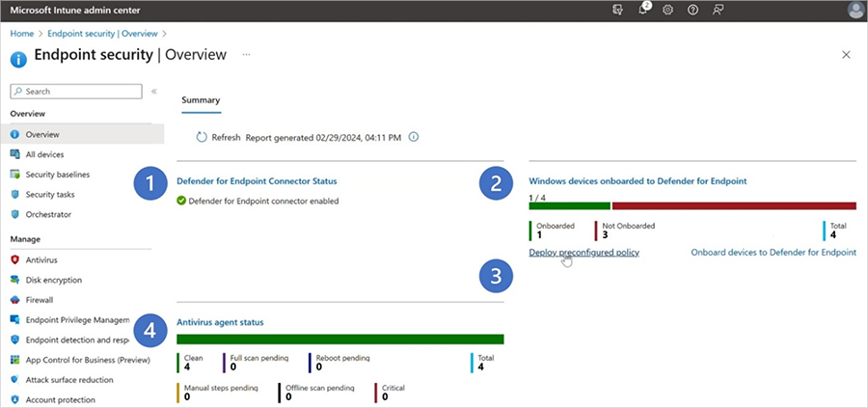This screenshot has height=408, width=868.
Task: Open the user account avatar
Action: click(855, 10)
